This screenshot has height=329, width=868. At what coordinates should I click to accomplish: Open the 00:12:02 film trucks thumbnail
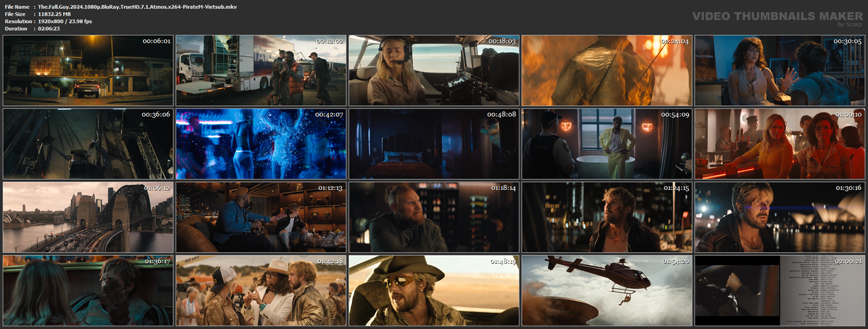pyautogui.click(x=261, y=71)
